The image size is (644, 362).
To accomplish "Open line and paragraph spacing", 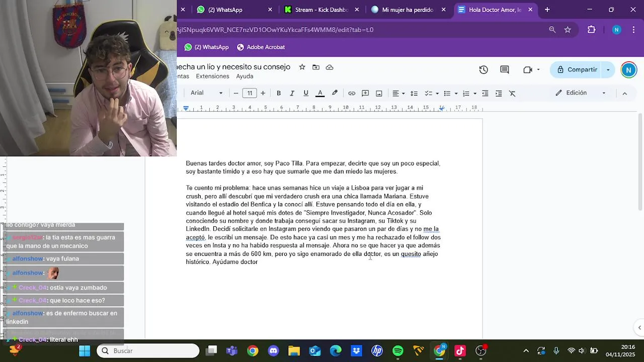I will 414,93.
